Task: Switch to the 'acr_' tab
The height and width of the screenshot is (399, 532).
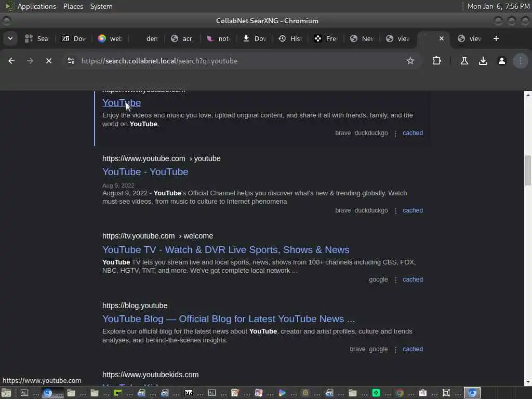Action: 183,38
